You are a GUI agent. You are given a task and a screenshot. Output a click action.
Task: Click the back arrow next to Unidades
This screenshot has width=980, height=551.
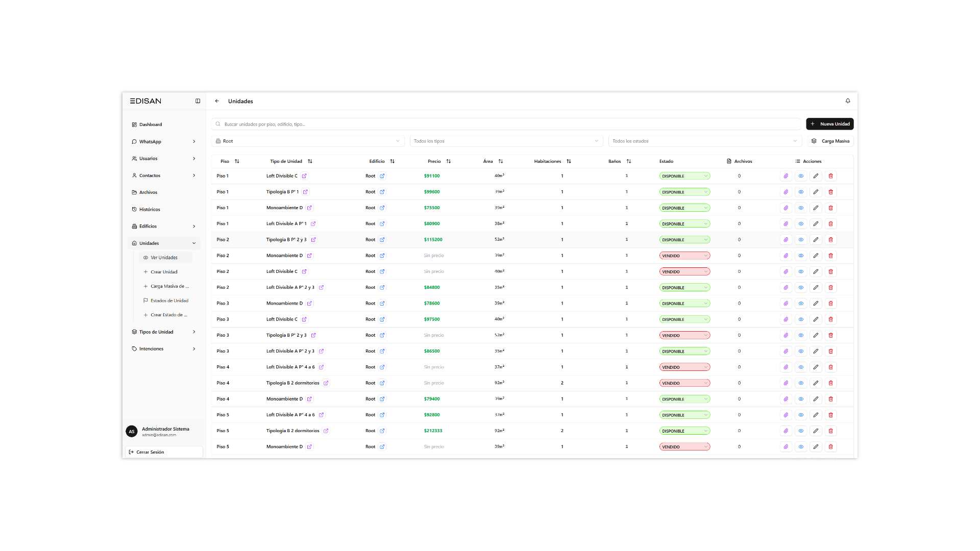pos(217,101)
